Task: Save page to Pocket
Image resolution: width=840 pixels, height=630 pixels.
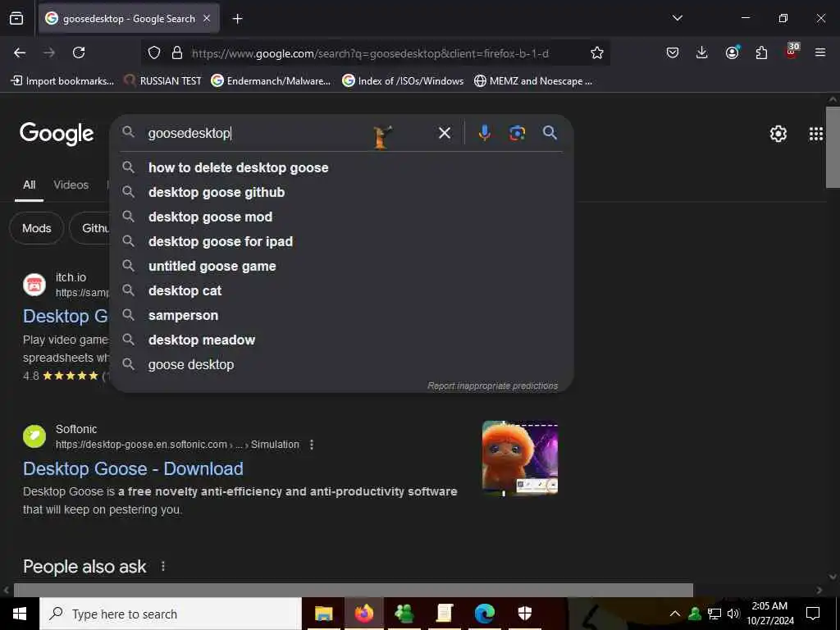Action: (x=673, y=52)
